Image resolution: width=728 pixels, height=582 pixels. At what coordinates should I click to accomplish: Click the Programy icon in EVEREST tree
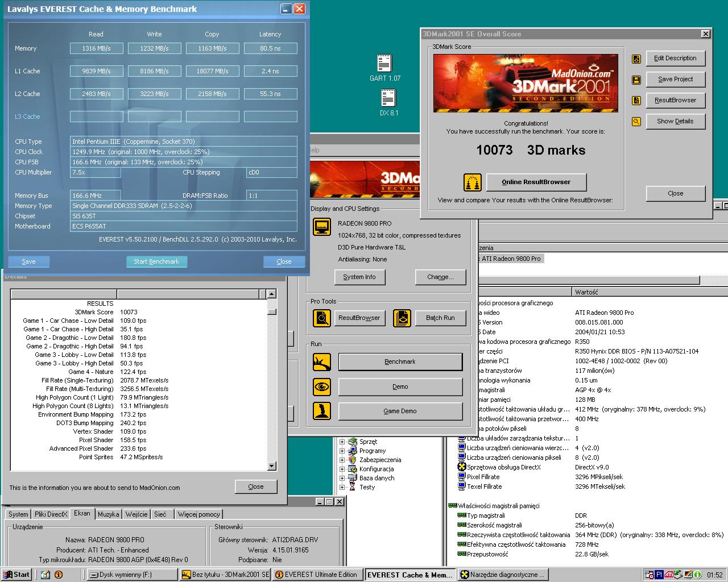(353, 451)
